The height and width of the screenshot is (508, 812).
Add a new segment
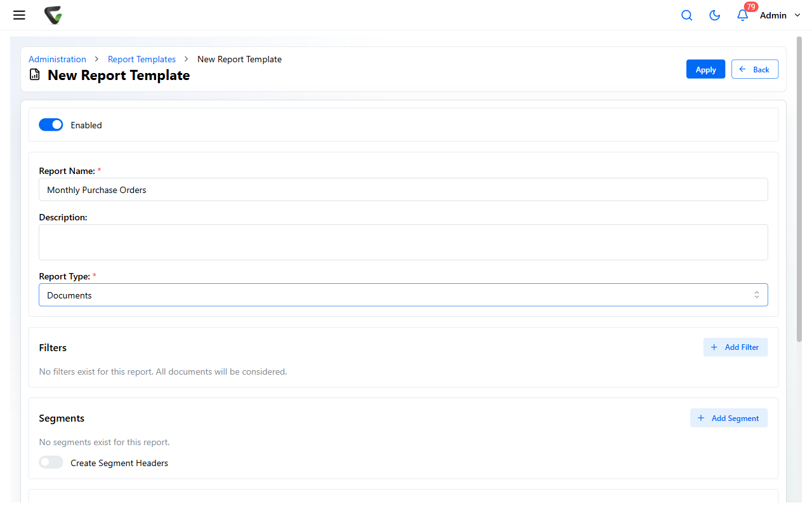729,418
